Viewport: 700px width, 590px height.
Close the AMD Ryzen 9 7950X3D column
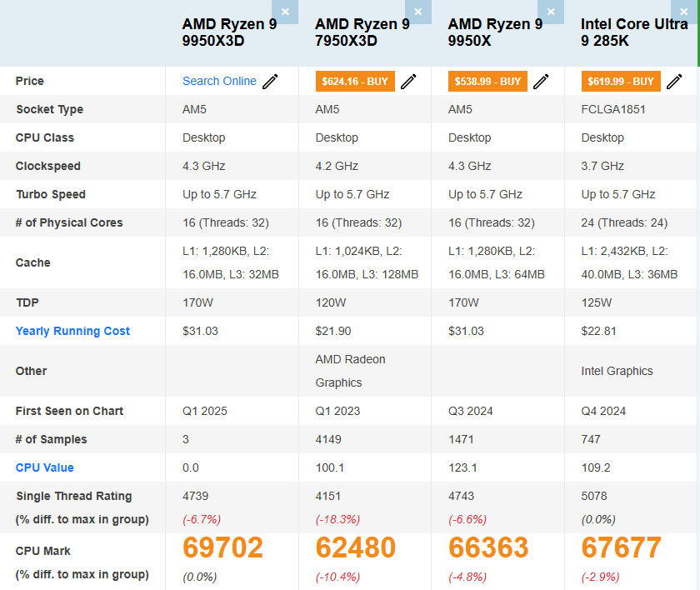pos(418,12)
